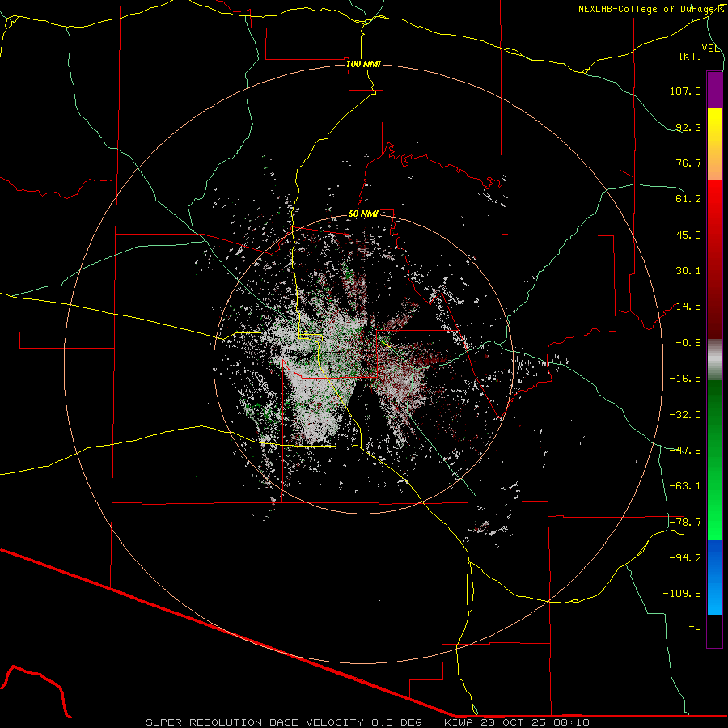
Task: Select the 107.8 legend value
Action: coord(685,91)
